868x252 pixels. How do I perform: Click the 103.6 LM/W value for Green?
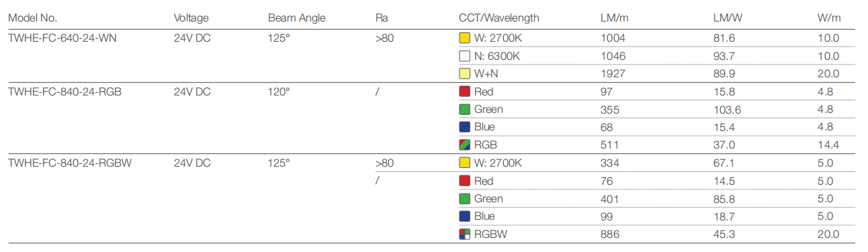(727, 110)
